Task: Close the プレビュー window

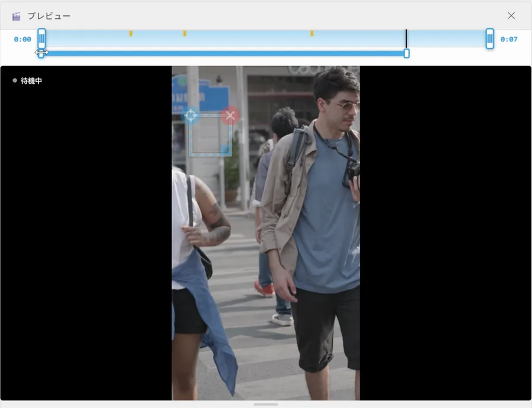Action: pyautogui.click(x=511, y=15)
